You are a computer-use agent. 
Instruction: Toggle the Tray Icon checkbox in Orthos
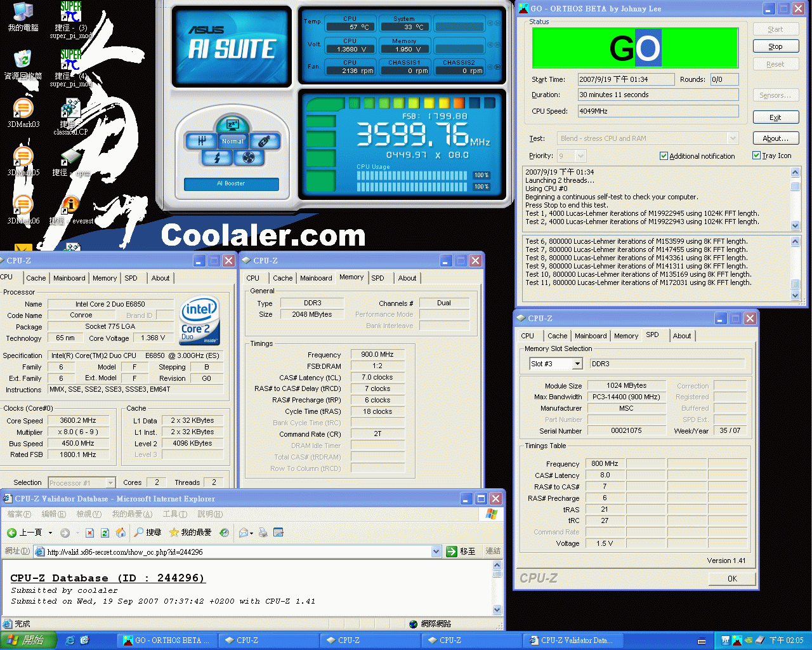click(x=756, y=155)
